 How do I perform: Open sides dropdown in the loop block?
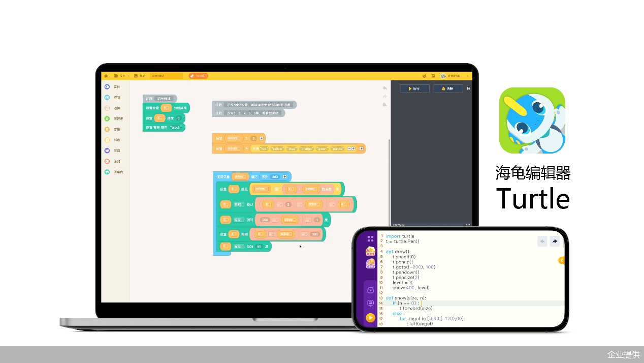(240, 176)
